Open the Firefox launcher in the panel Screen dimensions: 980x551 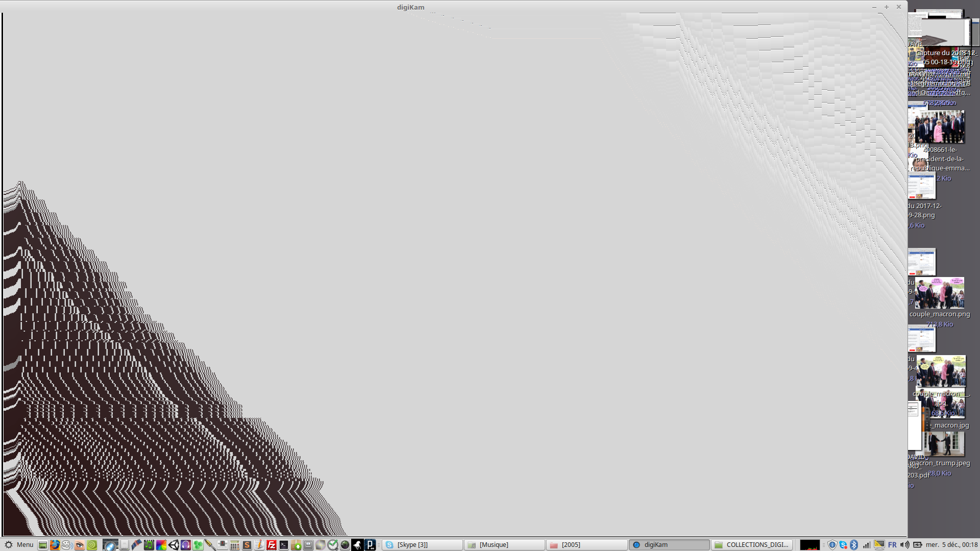55,545
